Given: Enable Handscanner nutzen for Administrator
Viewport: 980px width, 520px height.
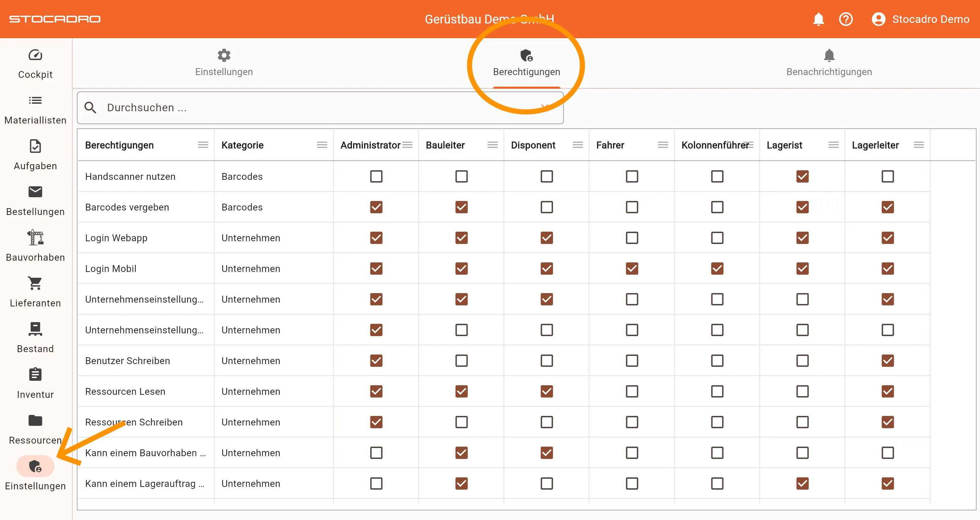Looking at the screenshot, I should [x=376, y=177].
